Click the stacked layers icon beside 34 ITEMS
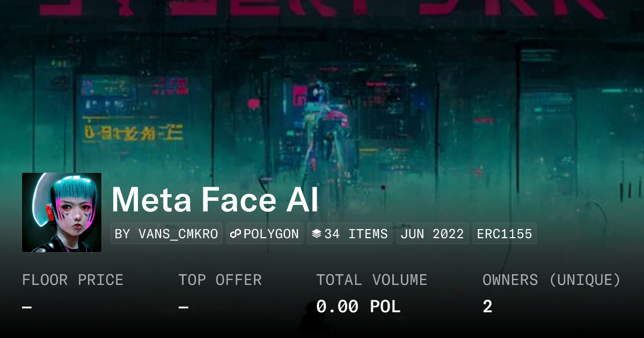 [x=317, y=234]
